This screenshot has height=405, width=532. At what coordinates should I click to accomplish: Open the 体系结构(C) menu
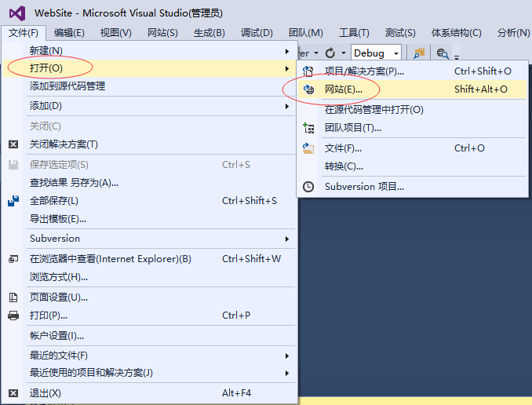457,33
